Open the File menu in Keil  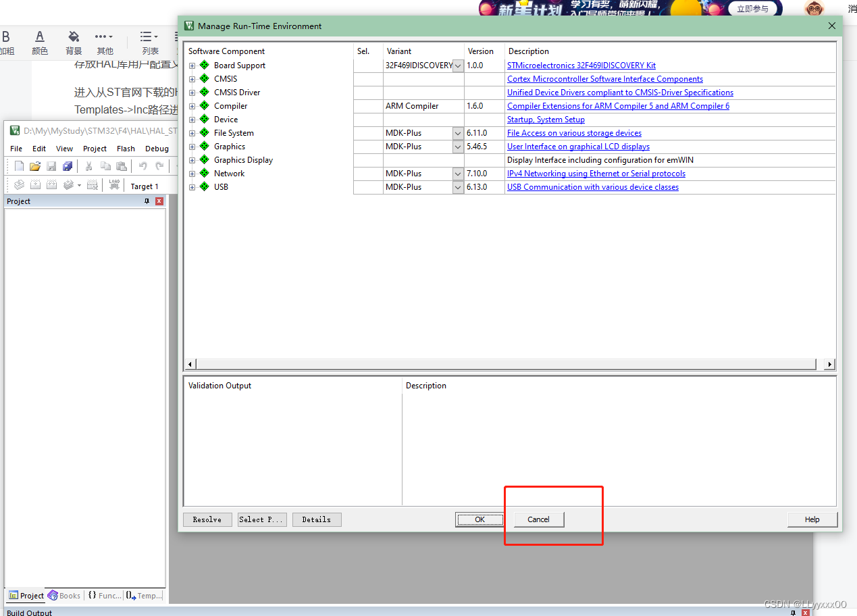coord(16,149)
